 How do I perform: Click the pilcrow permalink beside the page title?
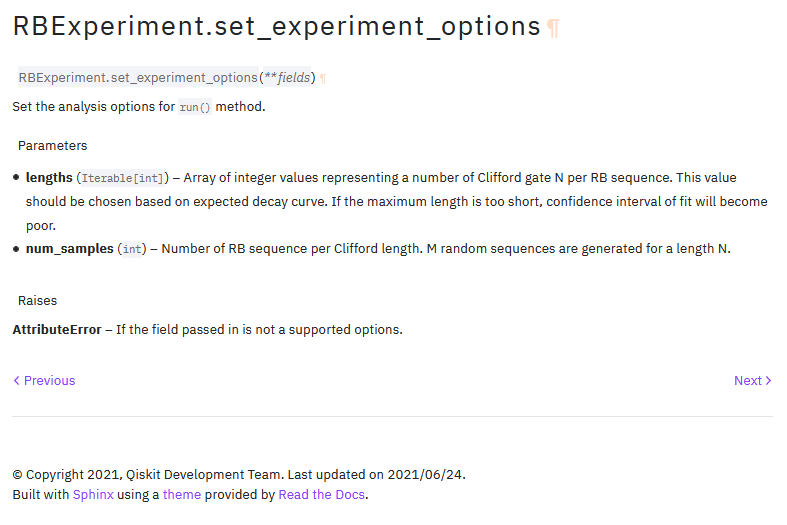click(x=553, y=28)
